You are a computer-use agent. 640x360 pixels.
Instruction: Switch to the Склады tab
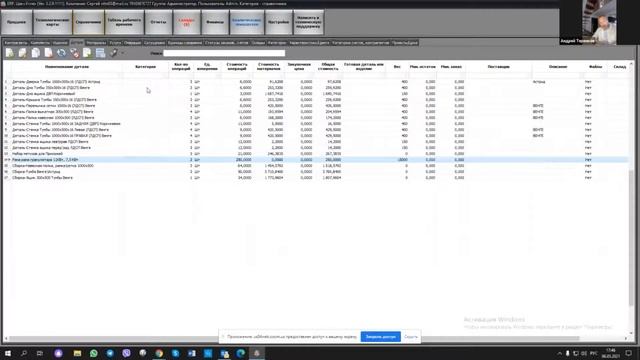pos(258,42)
